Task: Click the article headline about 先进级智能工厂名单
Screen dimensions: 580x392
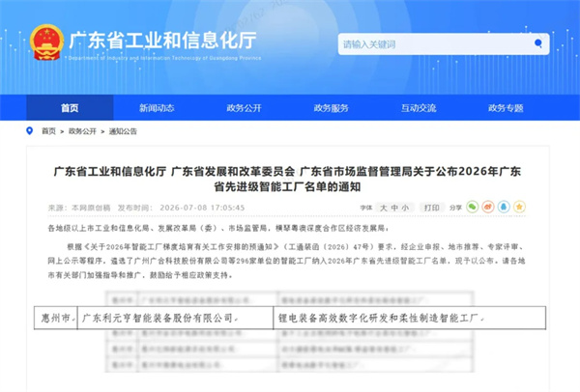Action: [x=287, y=179]
